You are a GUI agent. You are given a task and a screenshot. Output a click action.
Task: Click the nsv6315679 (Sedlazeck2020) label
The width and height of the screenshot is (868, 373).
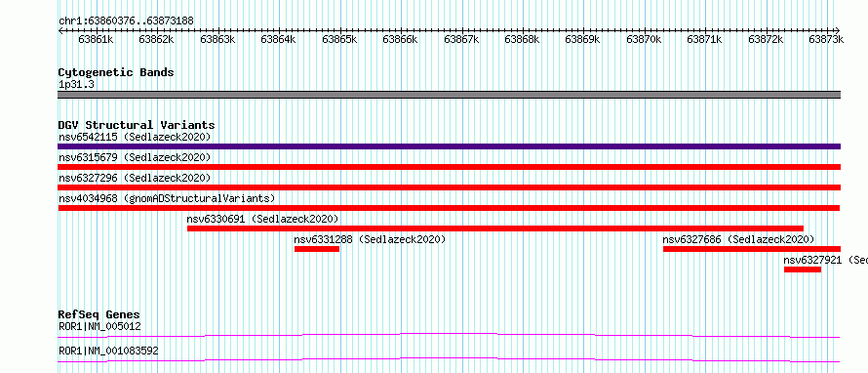pyautogui.click(x=135, y=157)
